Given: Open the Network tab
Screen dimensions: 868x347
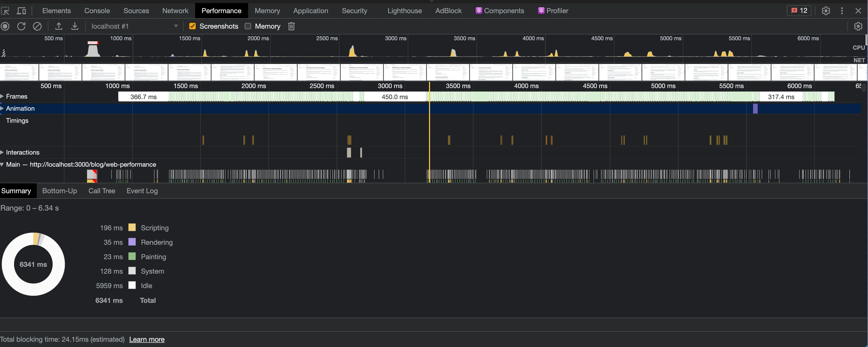Looking at the screenshot, I should point(175,11).
